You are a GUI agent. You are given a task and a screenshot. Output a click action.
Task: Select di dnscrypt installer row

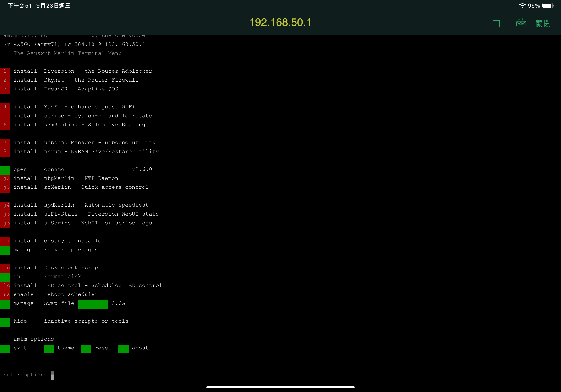pyautogui.click(x=53, y=241)
